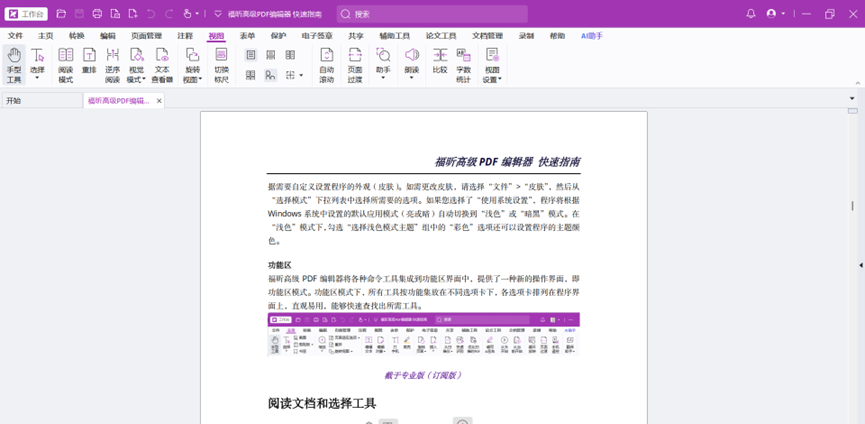This screenshot has height=424, width=865.
Task: Open the AI助手 tab
Action: point(592,36)
